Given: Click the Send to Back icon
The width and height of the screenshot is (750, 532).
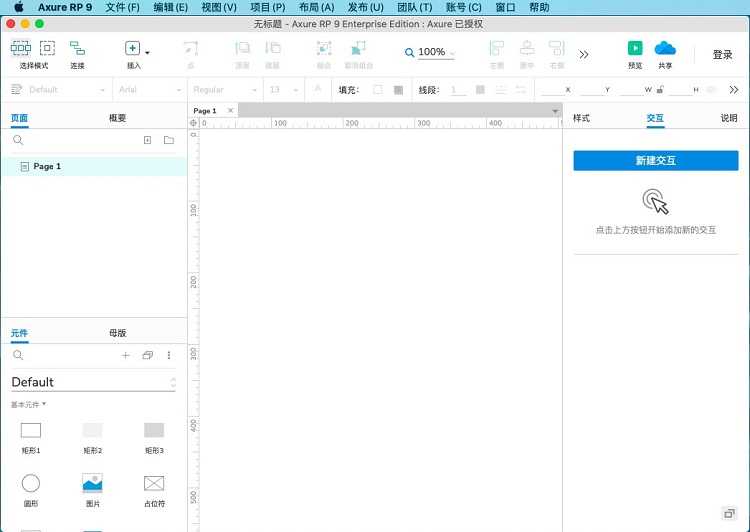Looking at the screenshot, I should click(x=273, y=48).
